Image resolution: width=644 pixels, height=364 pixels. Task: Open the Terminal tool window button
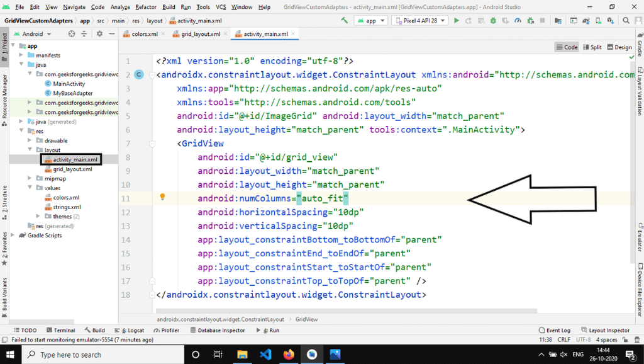point(60,330)
